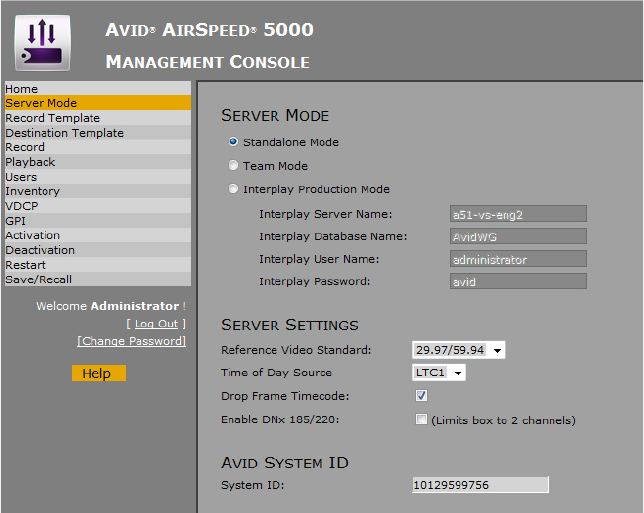Go to the Users page
Screen dimensions: 644x513
pyautogui.click(x=98, y=177)
